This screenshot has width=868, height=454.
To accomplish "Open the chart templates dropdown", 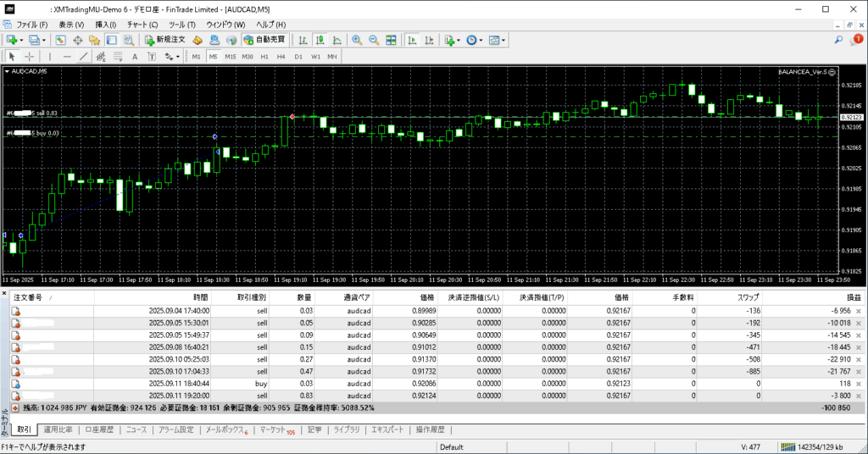I will (x=504, y=40).
